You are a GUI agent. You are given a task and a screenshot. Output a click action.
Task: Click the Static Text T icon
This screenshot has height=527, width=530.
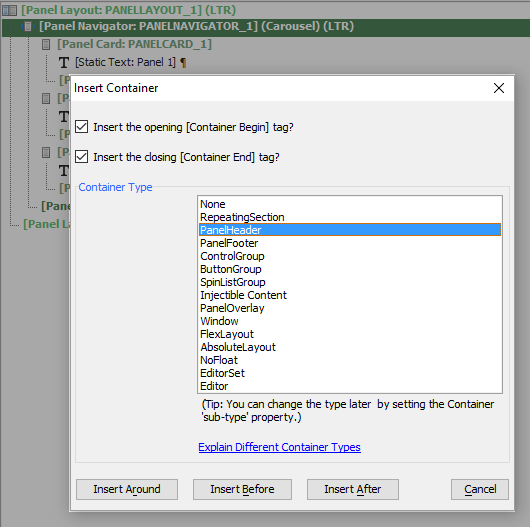[x=64, y=63]
